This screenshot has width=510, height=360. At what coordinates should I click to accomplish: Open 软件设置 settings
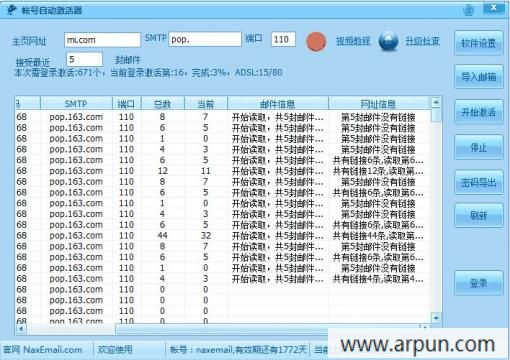(x=479, y=43)
